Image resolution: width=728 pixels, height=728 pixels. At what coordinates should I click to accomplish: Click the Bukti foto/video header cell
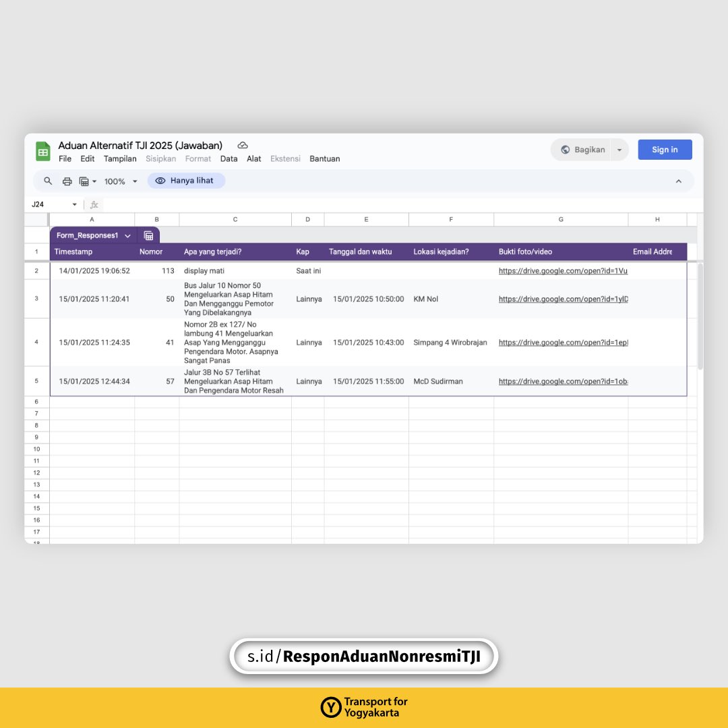tap(561, 251)
